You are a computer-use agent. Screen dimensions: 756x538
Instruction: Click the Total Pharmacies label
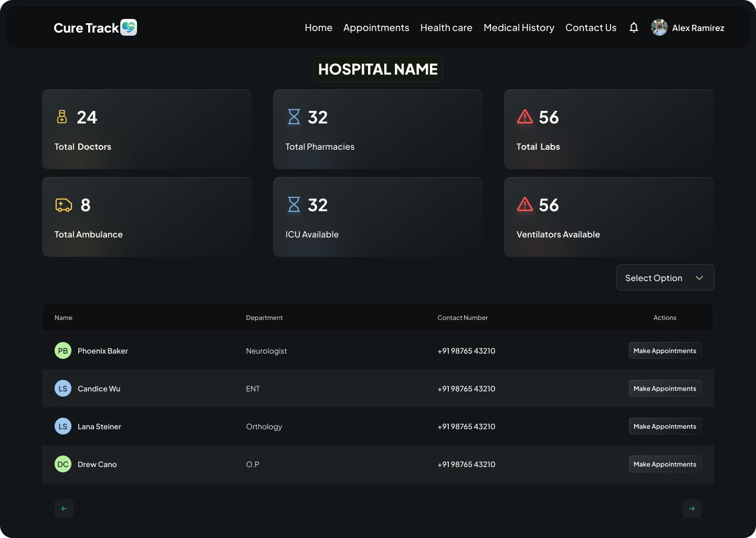(320, 147)
